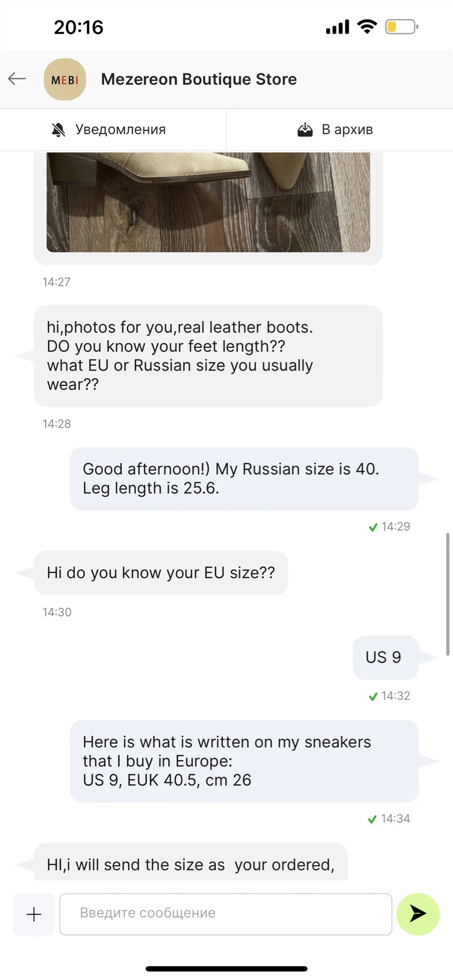Tap the archive box icon
Viewport: 453px width, 980px height.
coord(305,130)
